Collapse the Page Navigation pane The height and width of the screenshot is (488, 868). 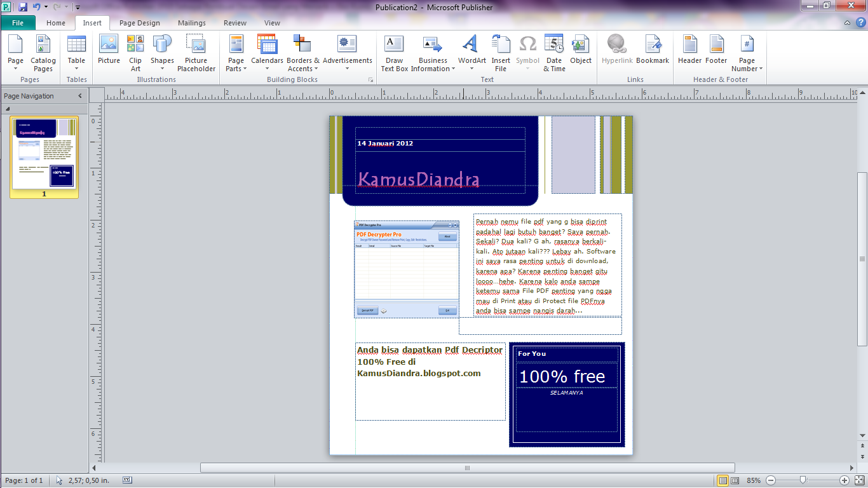tap(79, 96)
